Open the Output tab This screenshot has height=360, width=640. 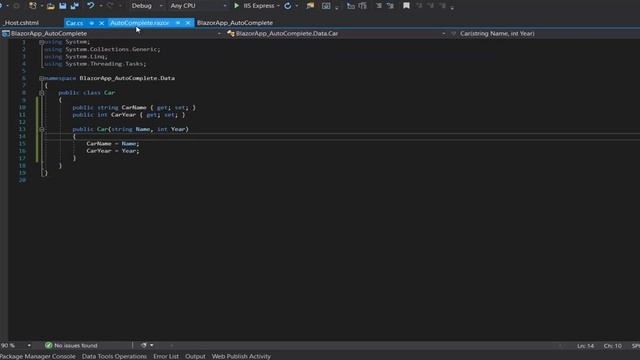(x=195, y=356)
